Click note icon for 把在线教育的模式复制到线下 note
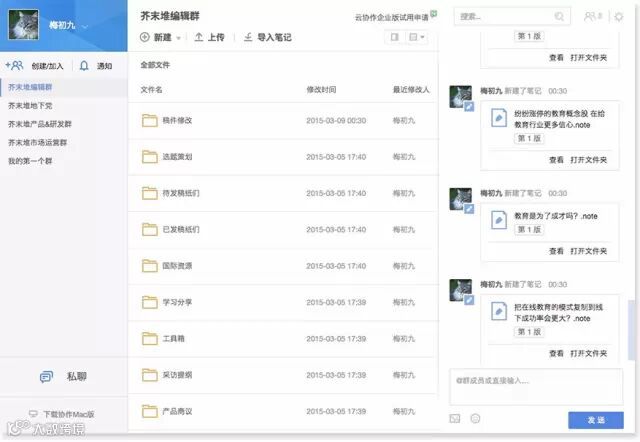640x442 pixels. pos(499,311)
